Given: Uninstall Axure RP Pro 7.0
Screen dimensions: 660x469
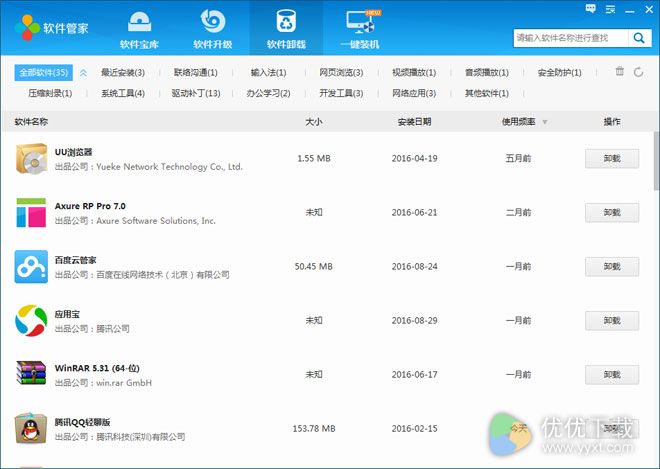Looking at the screenshot, I should click(612, 213).
